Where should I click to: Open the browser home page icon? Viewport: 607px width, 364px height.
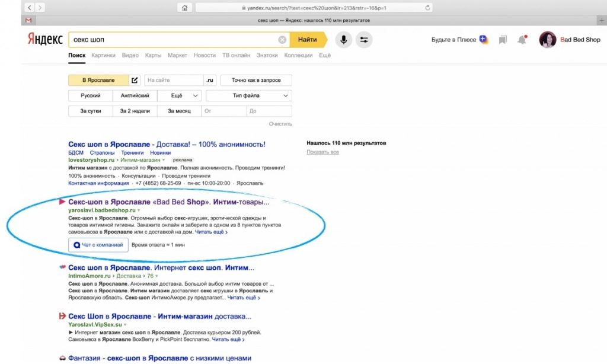tap(185, 8)
